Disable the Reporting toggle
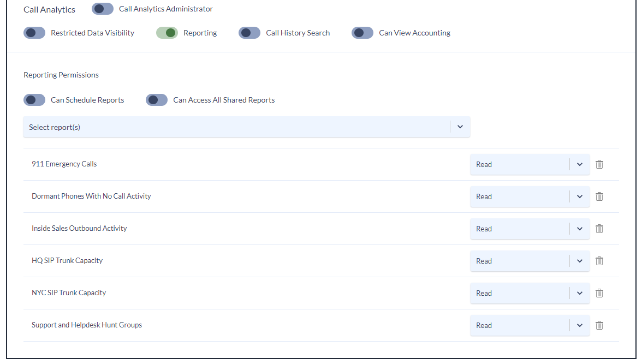The image size is (642, 364). 167,33
